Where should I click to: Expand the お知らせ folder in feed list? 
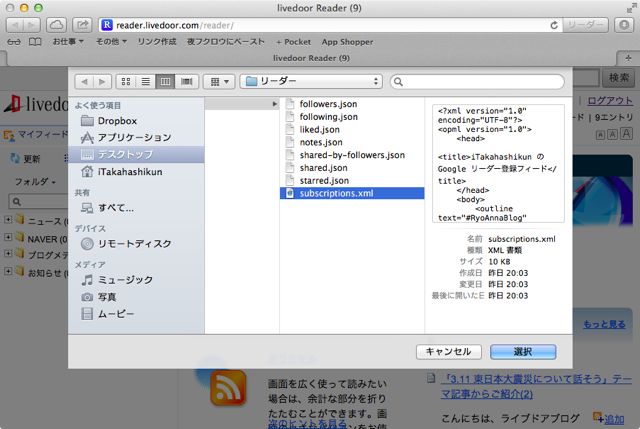(x=8, y=271)
